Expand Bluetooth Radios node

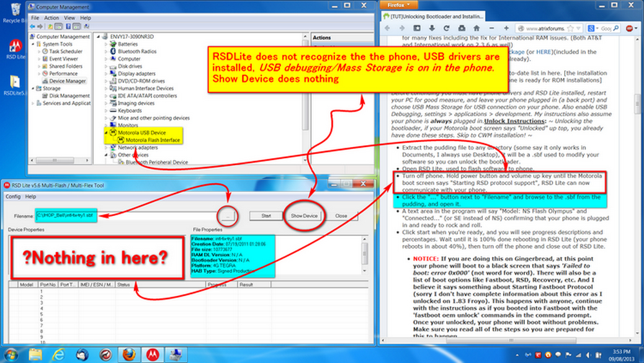(106, 52)
